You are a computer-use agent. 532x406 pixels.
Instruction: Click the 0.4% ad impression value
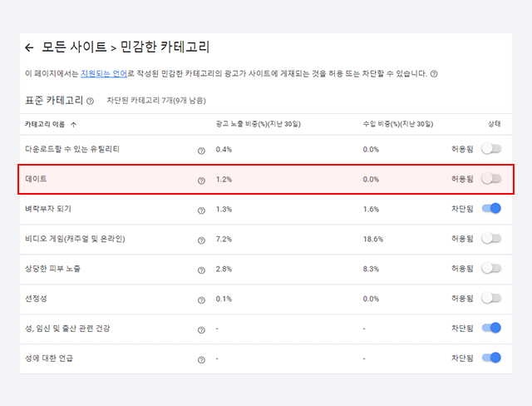pyautogui.click(x=224, y=150)
